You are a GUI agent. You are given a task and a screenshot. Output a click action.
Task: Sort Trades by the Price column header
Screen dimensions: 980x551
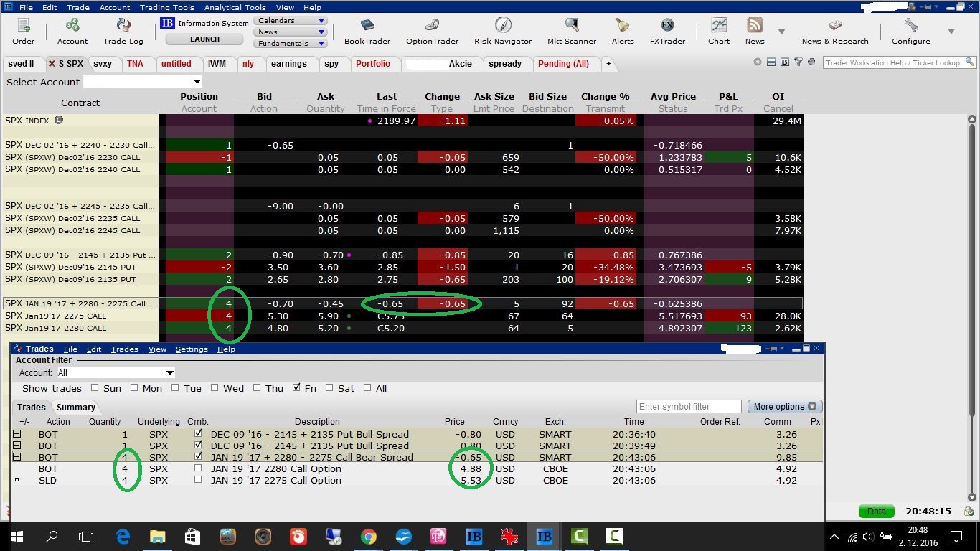(454, 422)
